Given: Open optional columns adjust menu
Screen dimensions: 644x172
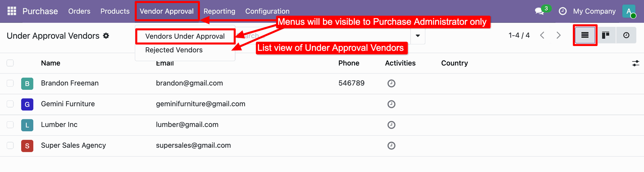Looking at the screenshot, I should click(635, 63).
